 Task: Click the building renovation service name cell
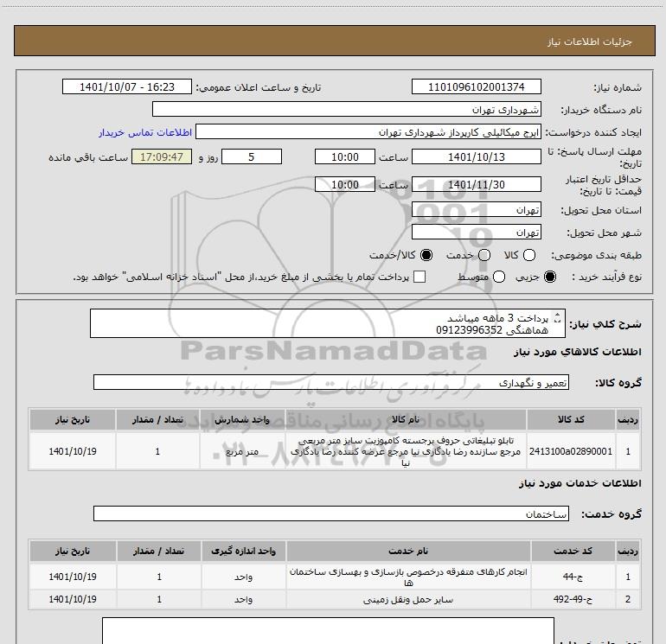408,577
